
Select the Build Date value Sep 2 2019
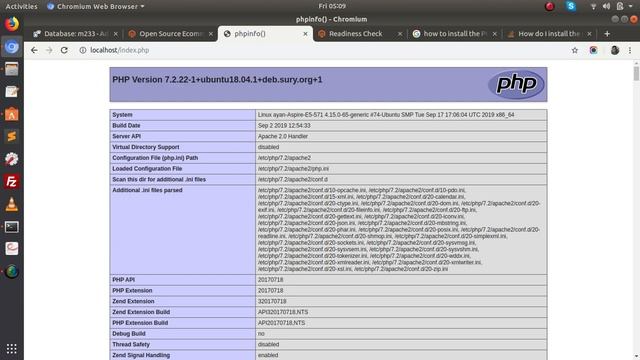click(x=284, y=126)
